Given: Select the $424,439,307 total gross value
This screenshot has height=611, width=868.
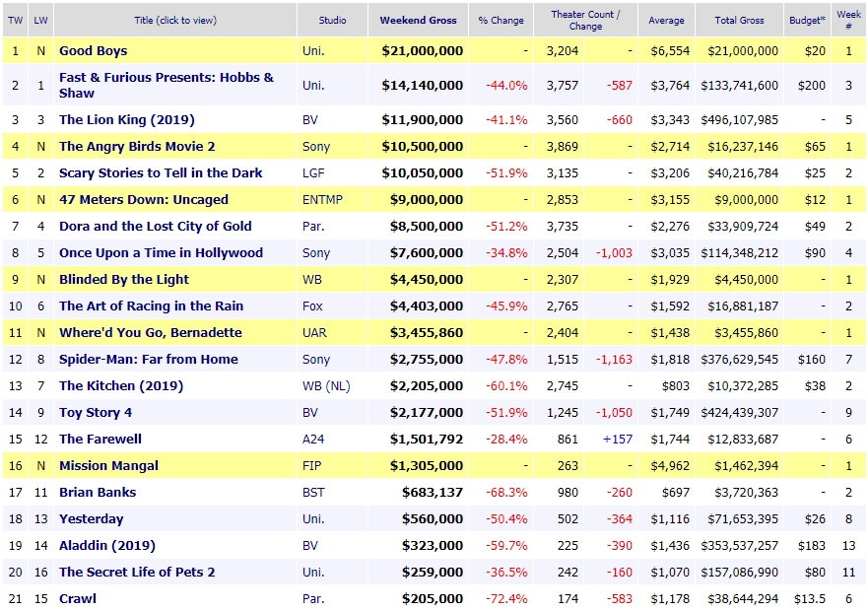Looking at the screenshot, I should (x=740, y=413).
